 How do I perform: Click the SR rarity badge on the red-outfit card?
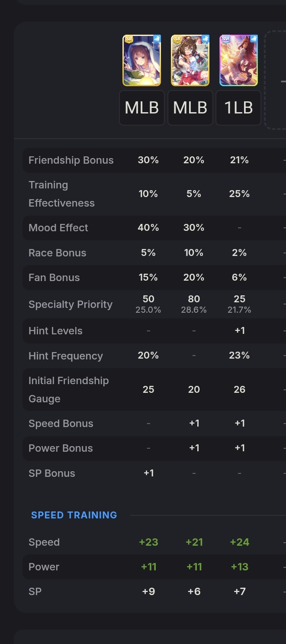(x=177, y=39)
